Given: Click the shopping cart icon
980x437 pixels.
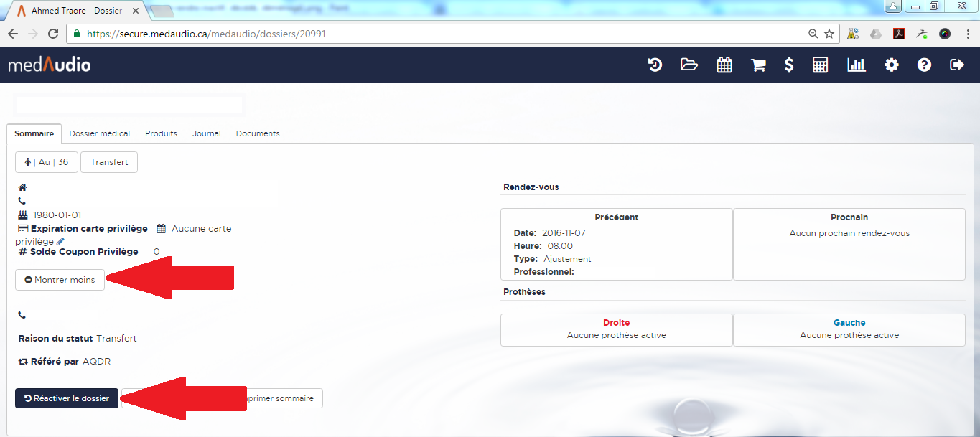Looking at the screenshot, I should 758,65.
